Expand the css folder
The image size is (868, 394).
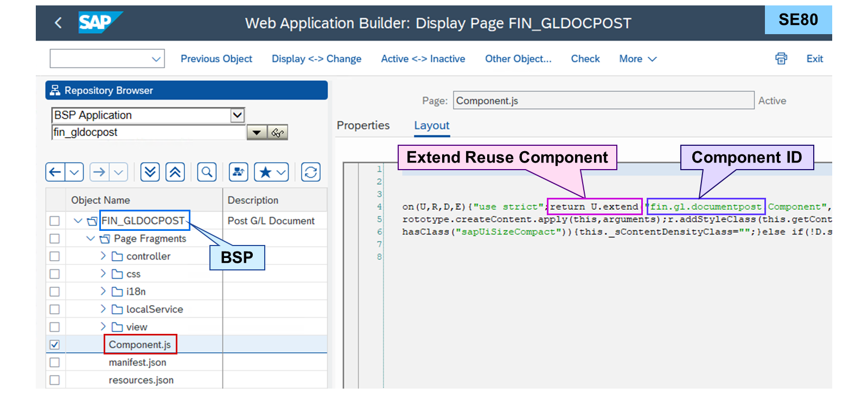103,274
